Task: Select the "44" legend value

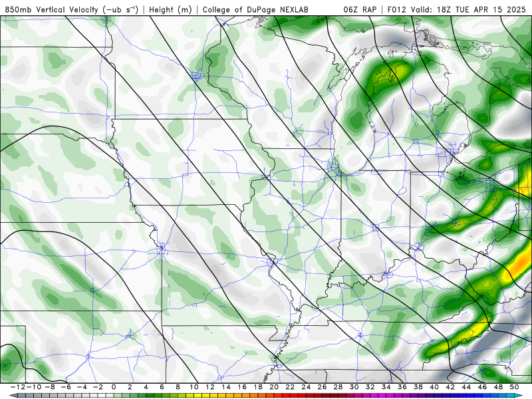Action: 466,387
